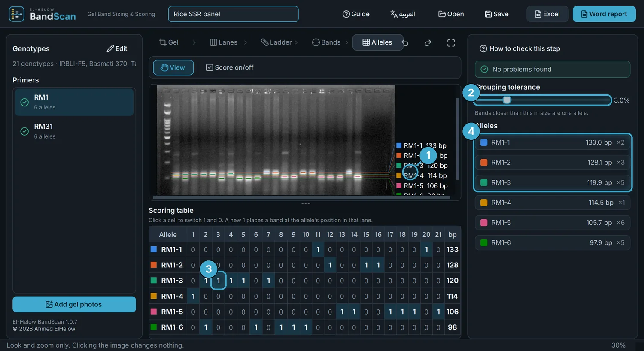Select primer RM1 in the list

(74, 102)
